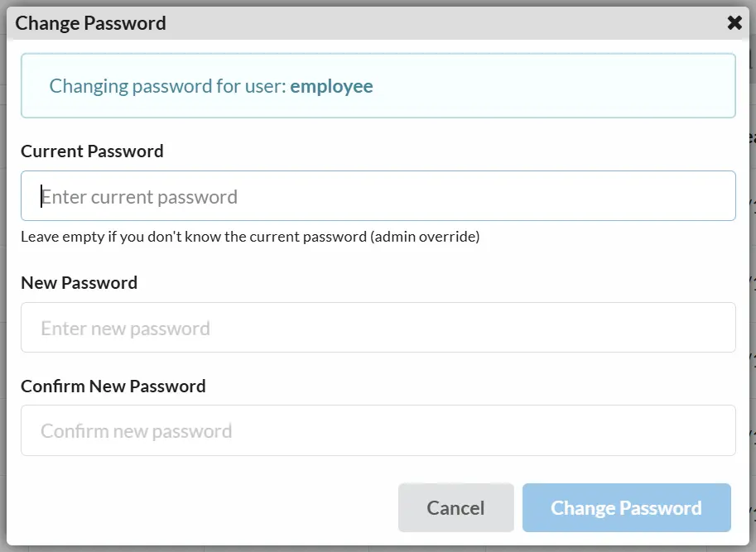Click the Confirm new password placeholder field
Viewport: 756px width, 552px height.
(378, 430)
